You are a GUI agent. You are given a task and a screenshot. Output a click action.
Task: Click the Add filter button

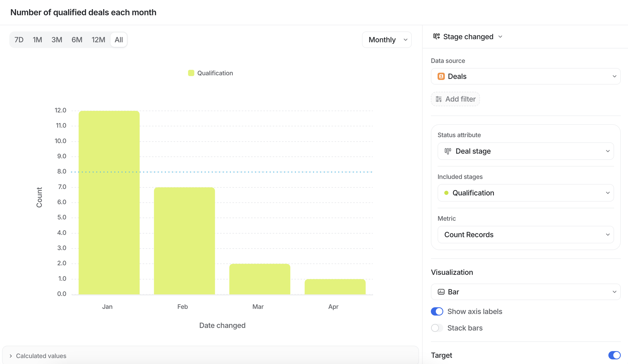[x=455, y=99]
